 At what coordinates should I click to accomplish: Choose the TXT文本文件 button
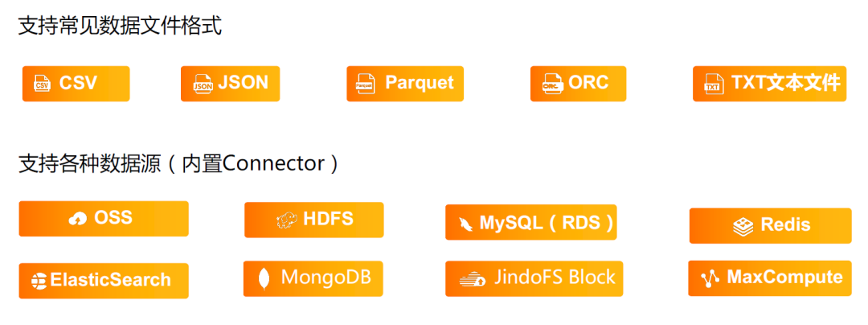[x=769, y=84]
